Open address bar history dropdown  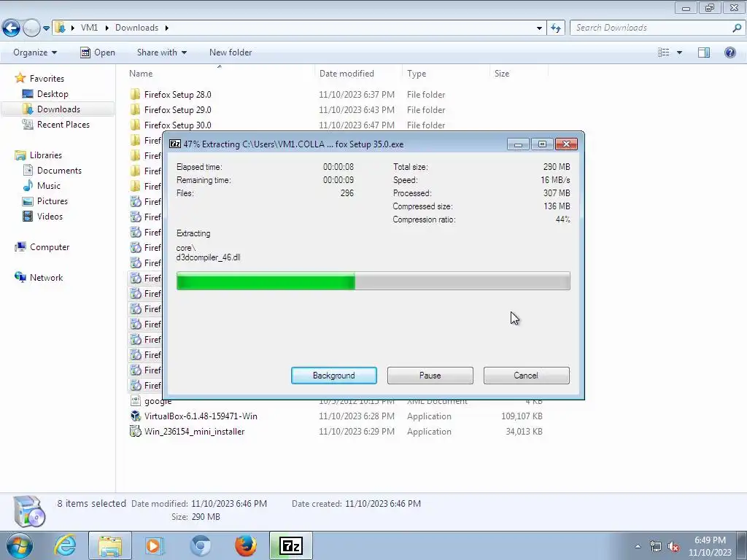[x=539, y=28]
